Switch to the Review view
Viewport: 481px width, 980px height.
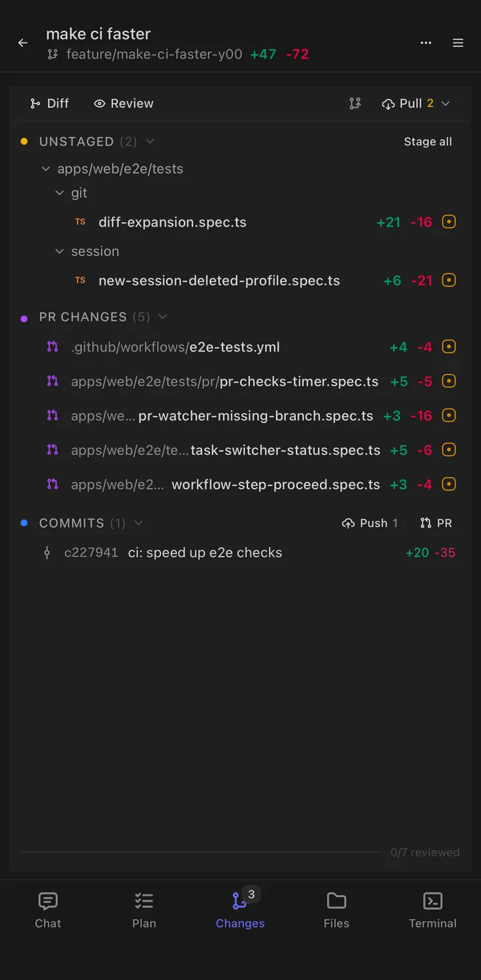[x=124, y=104]
